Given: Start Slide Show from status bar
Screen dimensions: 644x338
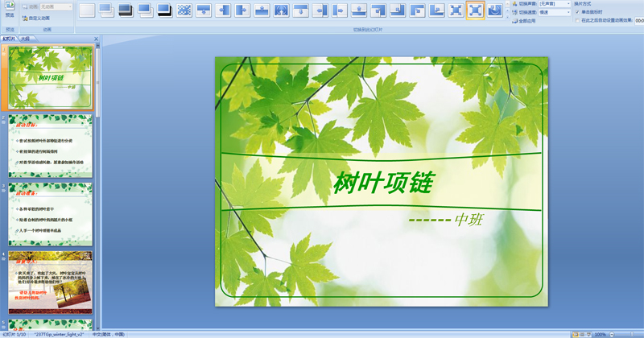Looking at the screenshot, I should 589,335.
